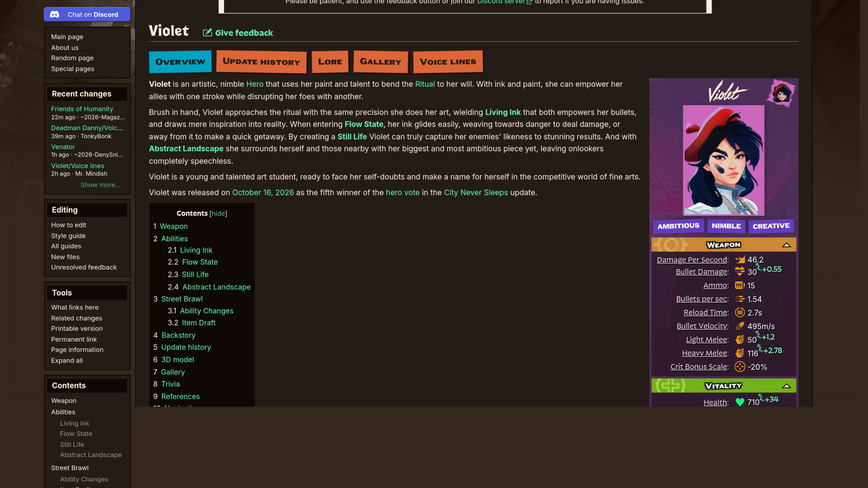The width and height of the screenshot is (868, 488).
Task: Open the Gallery tab
Action: (x=380, y=62)
